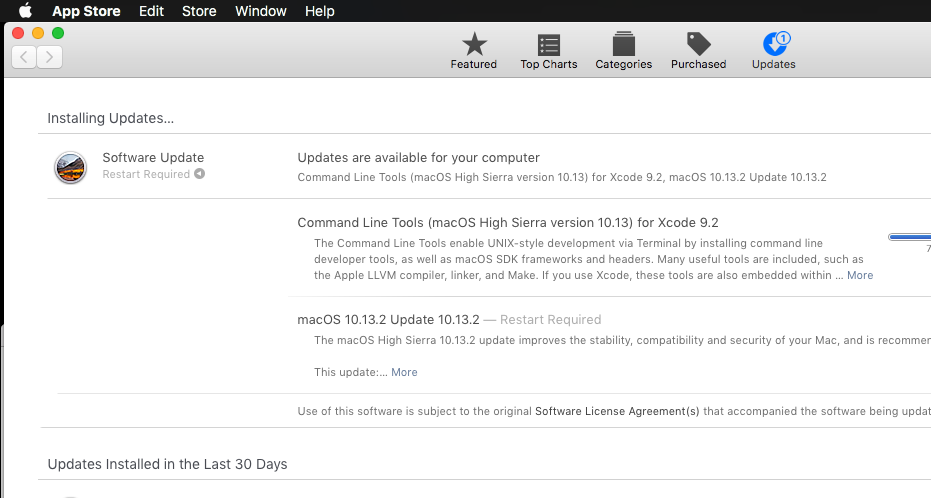Viewport: 931px width, 498px height.
Task: Open the Help menu
Action: [319, 11]
